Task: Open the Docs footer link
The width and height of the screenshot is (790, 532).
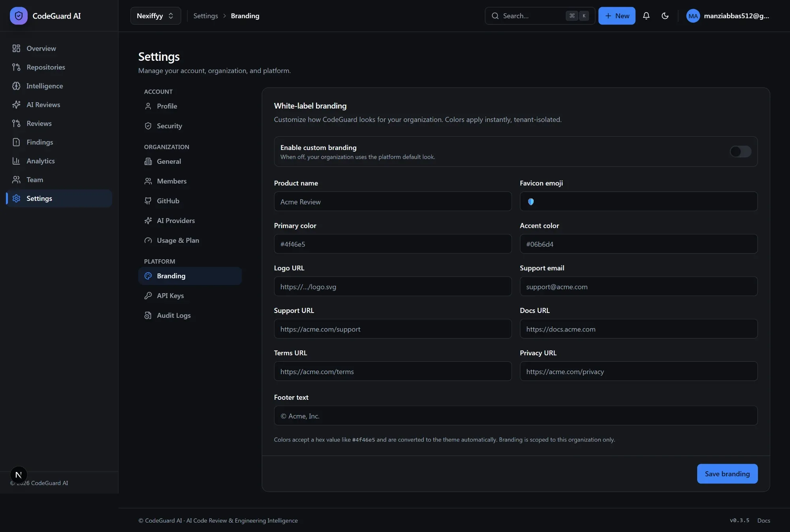Action: click(x=764, y=521)
